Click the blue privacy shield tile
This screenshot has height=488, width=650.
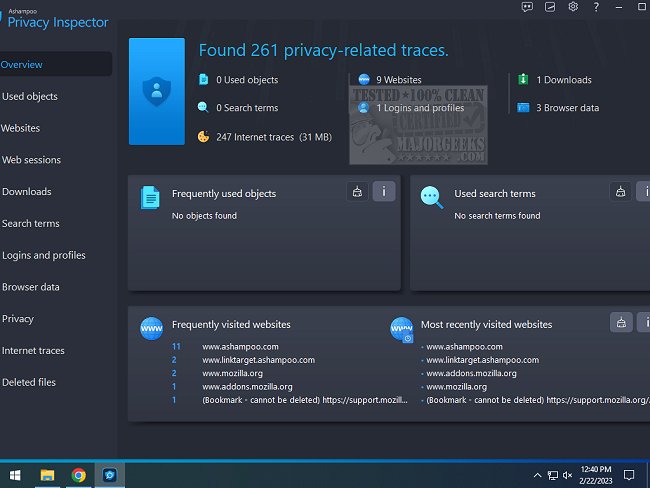157,91
